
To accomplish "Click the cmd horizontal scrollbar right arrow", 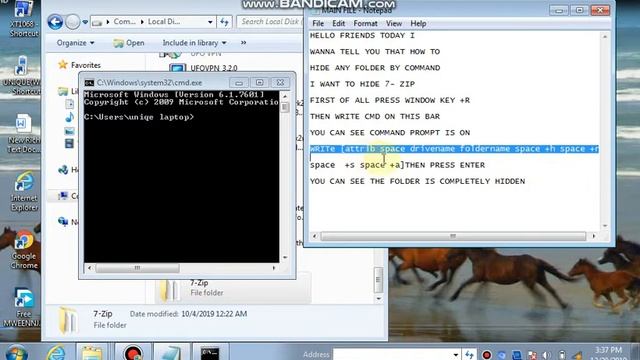I will coord(274,268).
